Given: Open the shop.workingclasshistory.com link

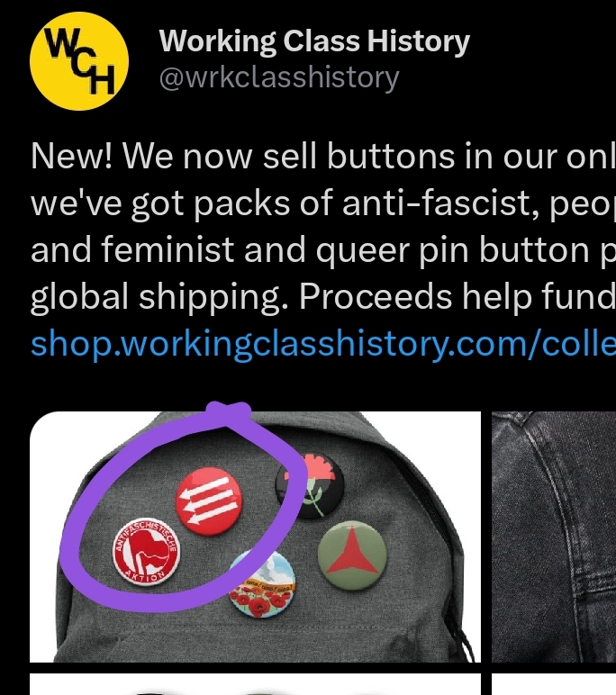Looking at the screenshot, I should [x=322, y=345].
